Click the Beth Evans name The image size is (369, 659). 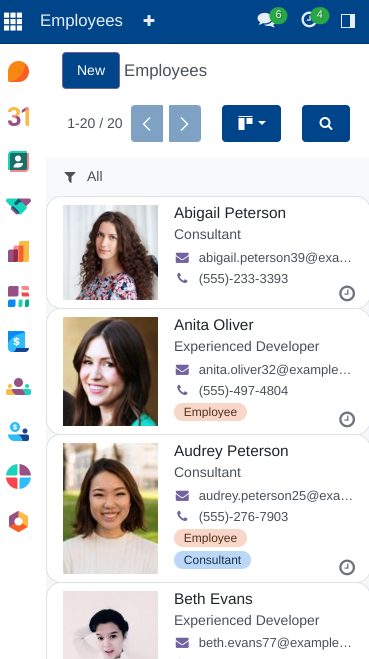213,599
